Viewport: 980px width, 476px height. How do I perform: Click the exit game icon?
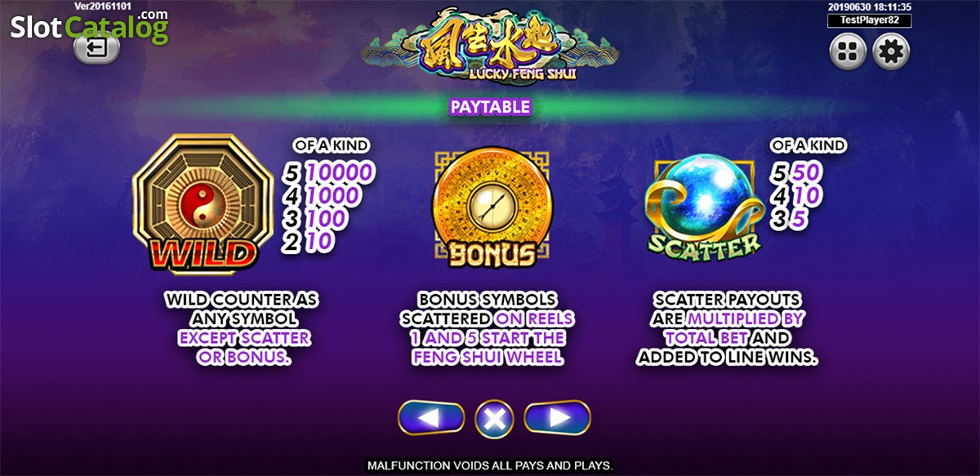tap(97, 48)
